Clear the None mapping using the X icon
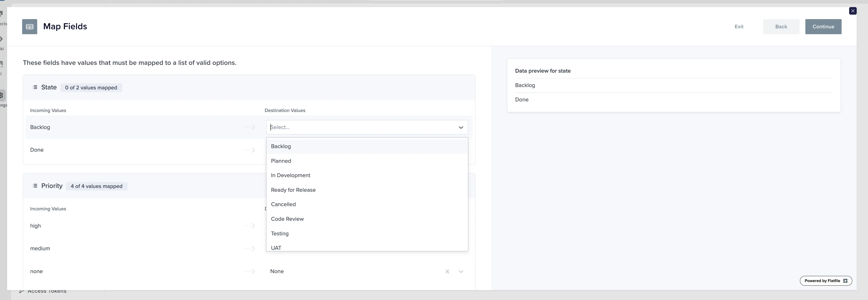Viewport: 868px width, 300px height. [x=447, y=271]
